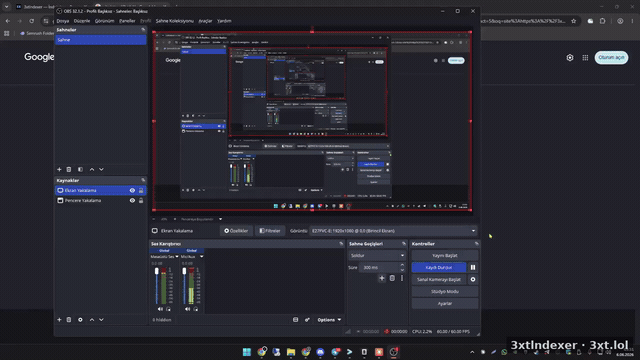Open Filtreler for the selected source

[x=270, y=231]
